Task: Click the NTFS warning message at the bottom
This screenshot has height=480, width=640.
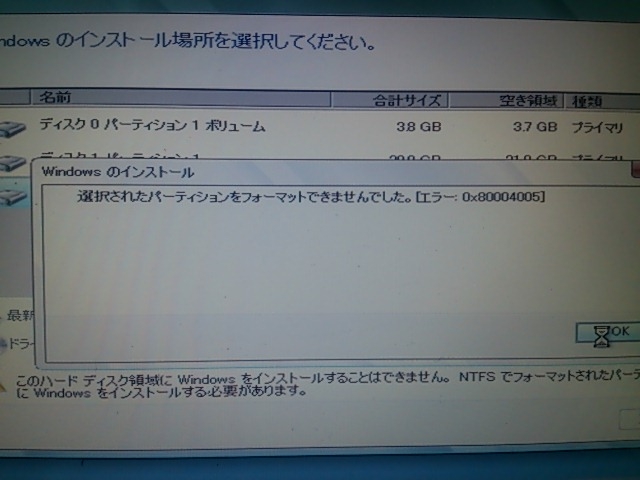Action: click(327, 384)
